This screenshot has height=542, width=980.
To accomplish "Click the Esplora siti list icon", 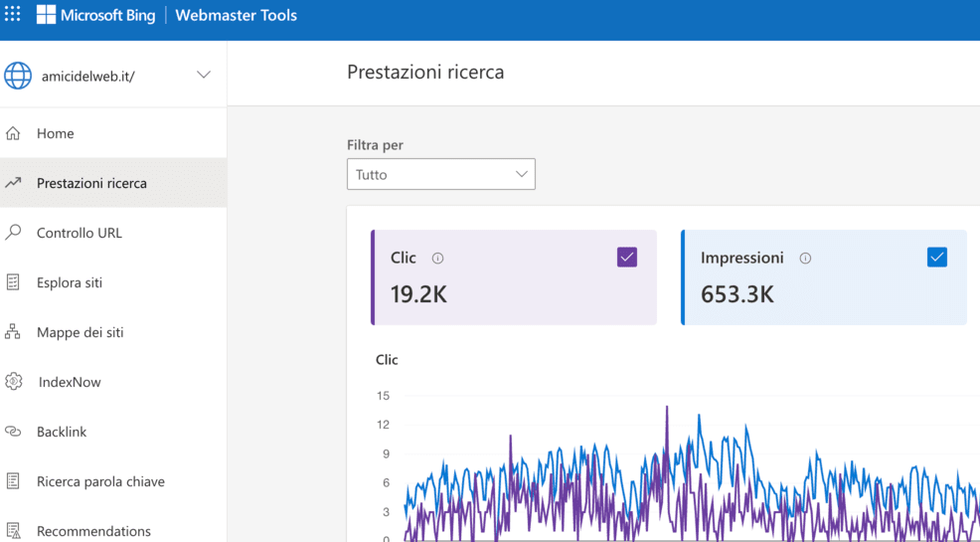I will pos(13,282).
